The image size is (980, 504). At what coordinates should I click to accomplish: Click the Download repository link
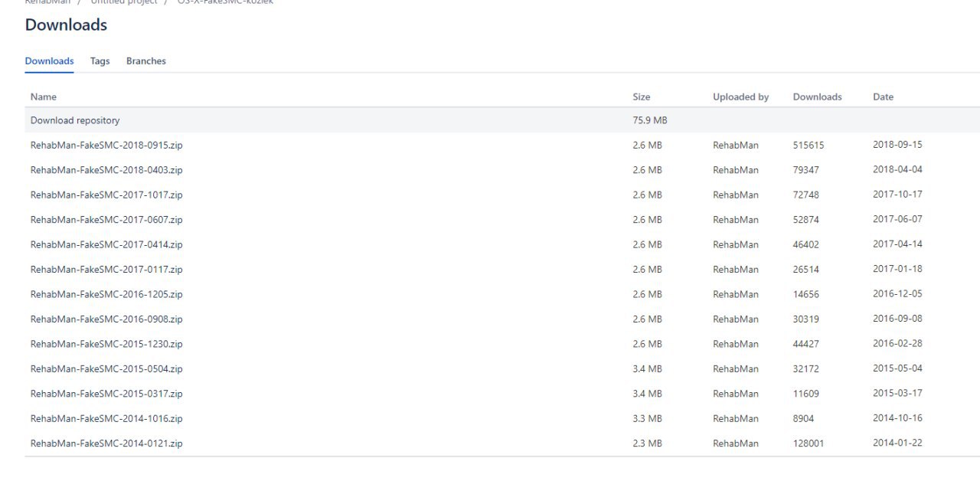pos(75,120)
